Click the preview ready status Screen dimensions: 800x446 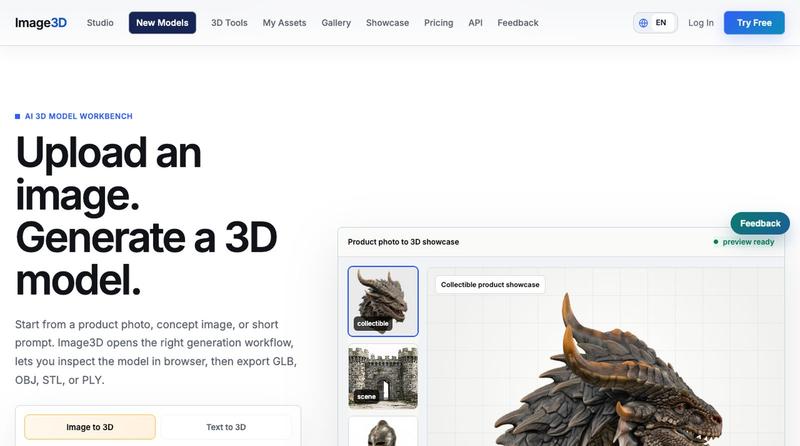pyautogui.click(x=744, y=242)
